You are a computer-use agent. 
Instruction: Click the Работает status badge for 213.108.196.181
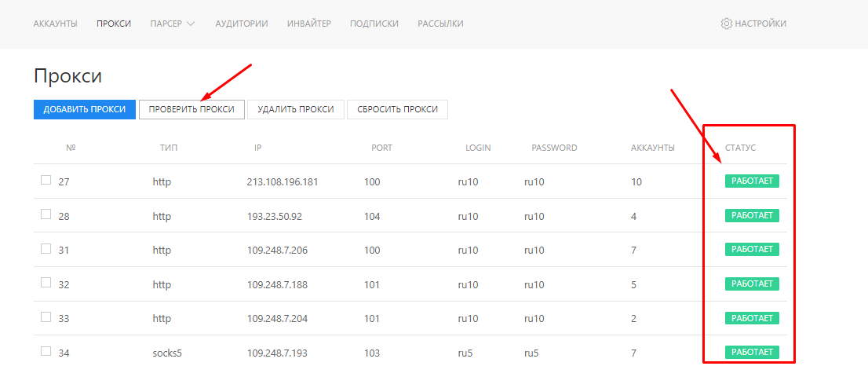click(x=752, y=181)
